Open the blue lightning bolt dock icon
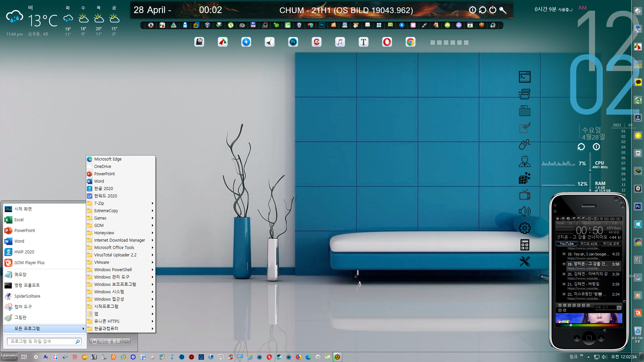The height and width of the screenshot is (362, 644). 246,42
